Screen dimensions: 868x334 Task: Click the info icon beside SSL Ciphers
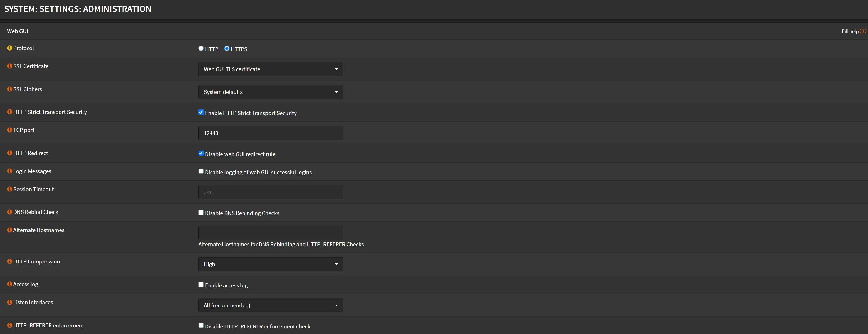9,89
